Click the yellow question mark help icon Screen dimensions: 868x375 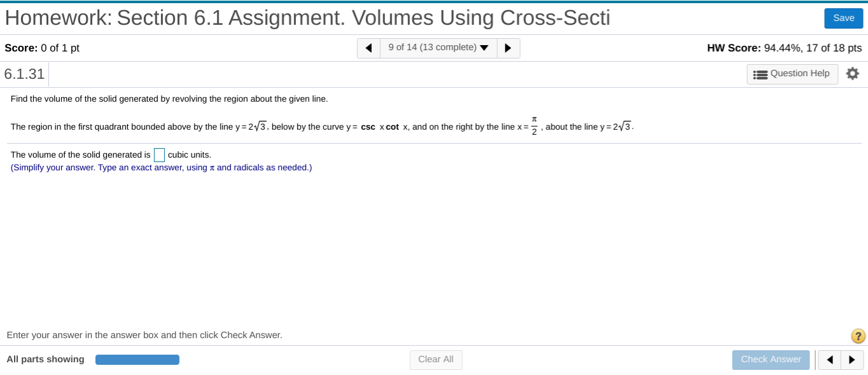[x=857, y=335]
